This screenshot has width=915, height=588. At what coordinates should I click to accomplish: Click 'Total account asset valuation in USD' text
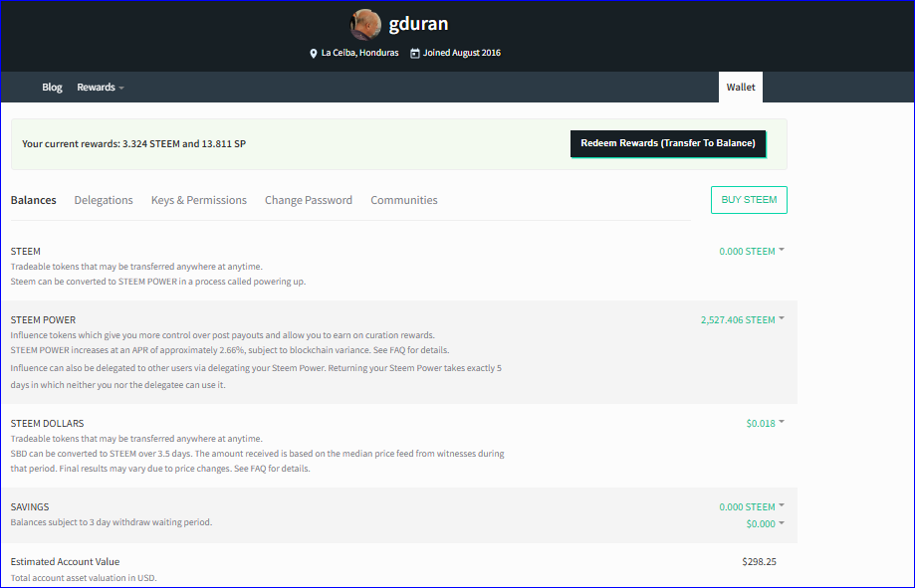[x=84, y=578]
